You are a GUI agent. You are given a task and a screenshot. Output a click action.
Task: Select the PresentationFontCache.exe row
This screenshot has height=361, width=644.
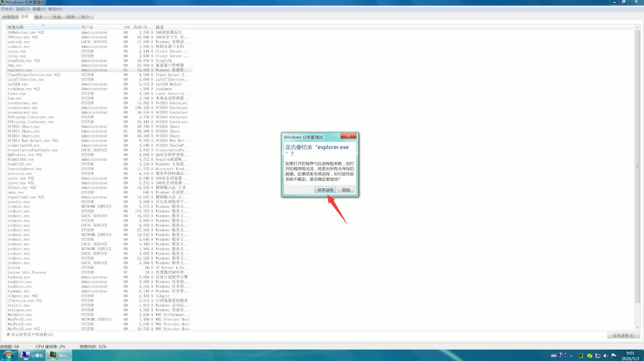coord(99,150)
